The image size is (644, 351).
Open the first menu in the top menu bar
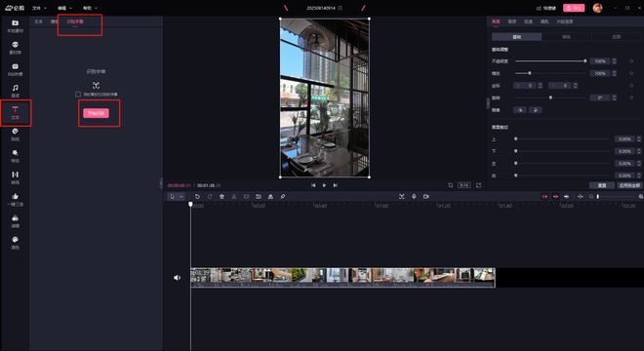[39, 8]
